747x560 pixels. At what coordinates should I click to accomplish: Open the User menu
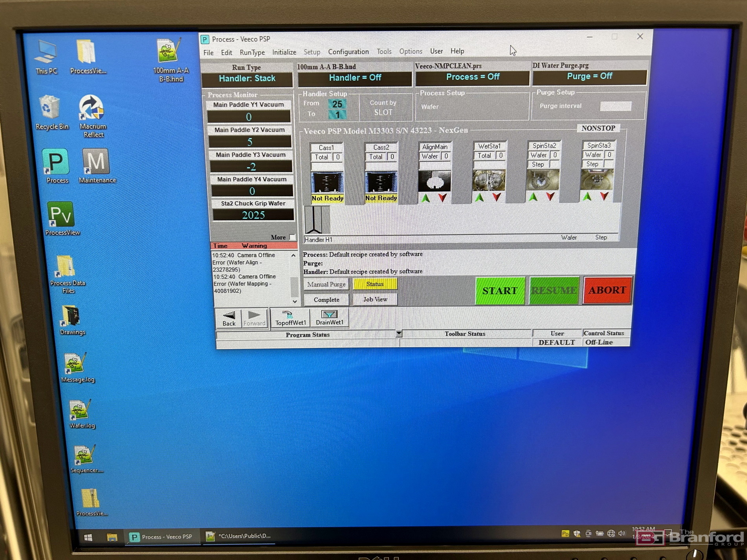tap(436, 51)
